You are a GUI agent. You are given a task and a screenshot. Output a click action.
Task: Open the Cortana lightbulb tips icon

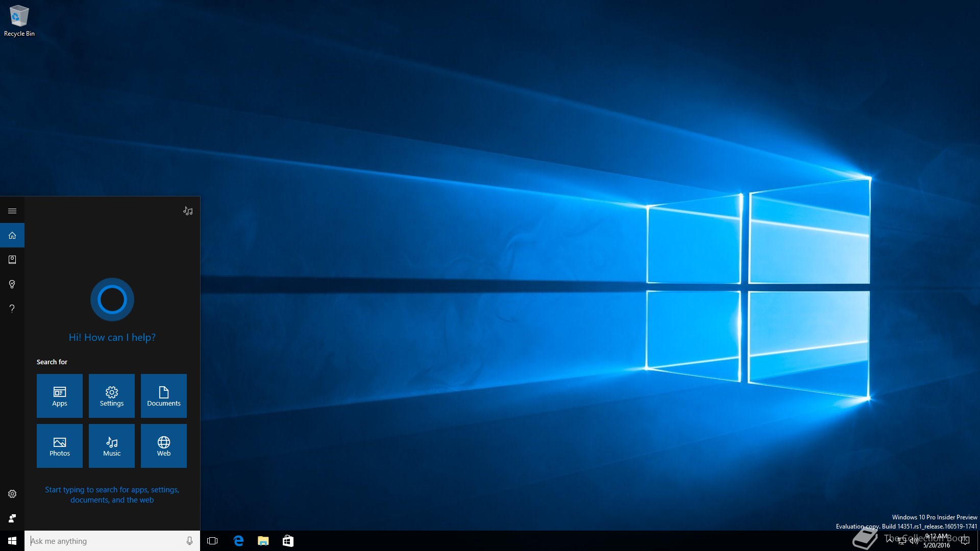pos(12,284)
